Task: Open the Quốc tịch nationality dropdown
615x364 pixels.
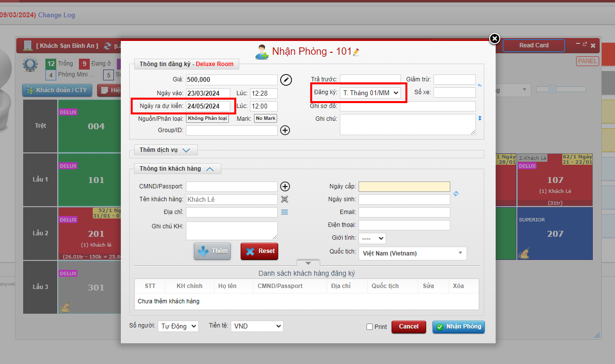Action: (412, 253)
